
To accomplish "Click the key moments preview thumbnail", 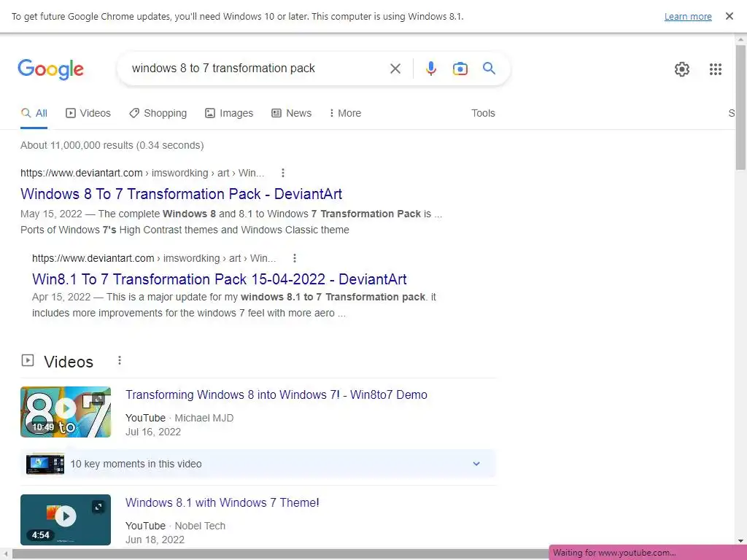I will tap(45, 464).
